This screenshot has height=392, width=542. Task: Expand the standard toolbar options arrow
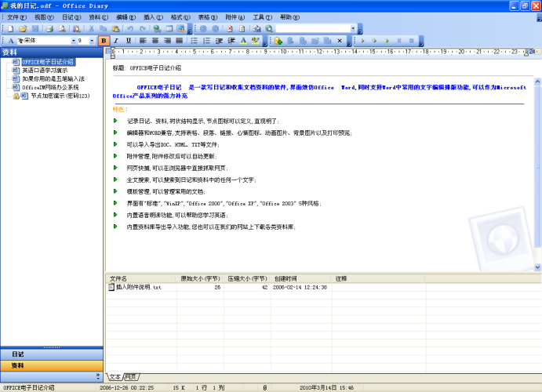[190, 29]
